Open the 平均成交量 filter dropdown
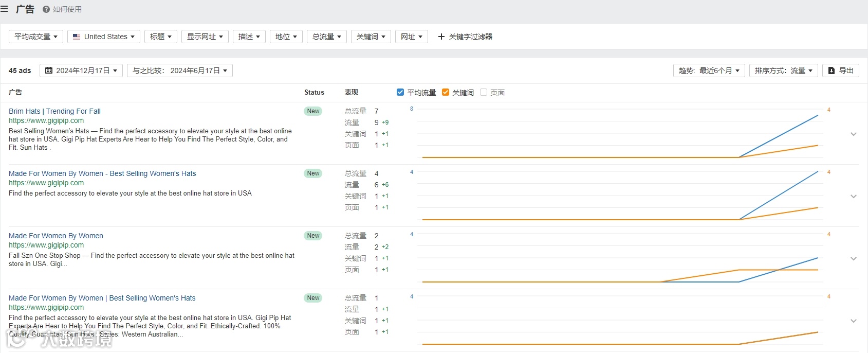The width and height of the screenshot is (868, 353). (36, 37)
